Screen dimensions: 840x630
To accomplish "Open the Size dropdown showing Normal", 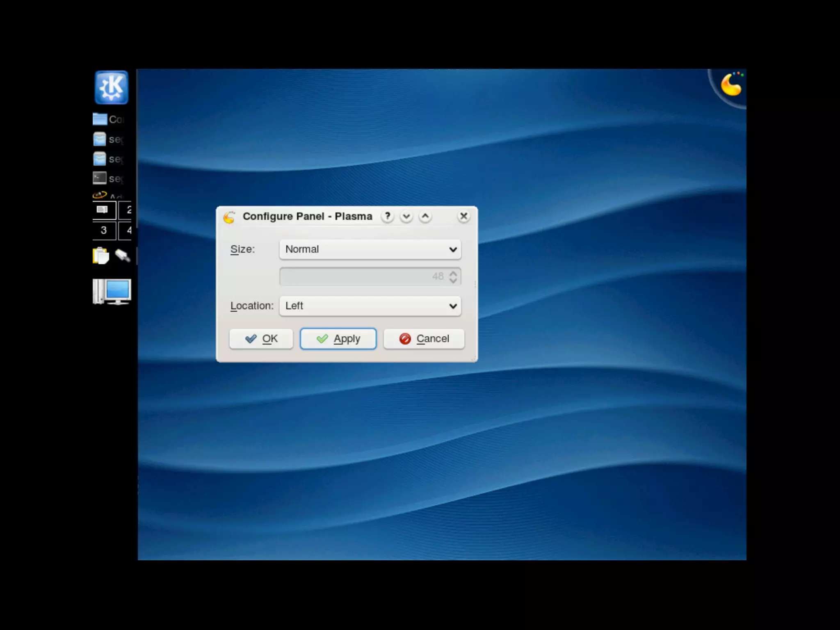I will pos(370,249).
